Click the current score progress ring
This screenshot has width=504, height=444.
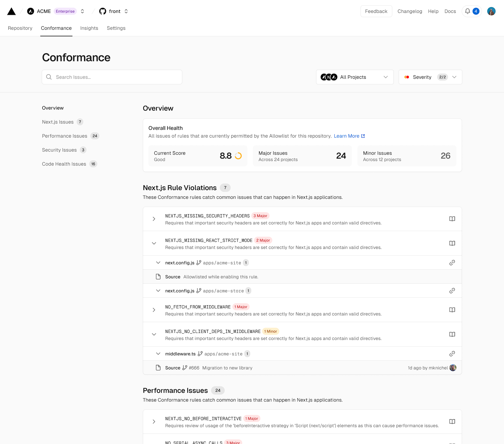tap(238, 156)
